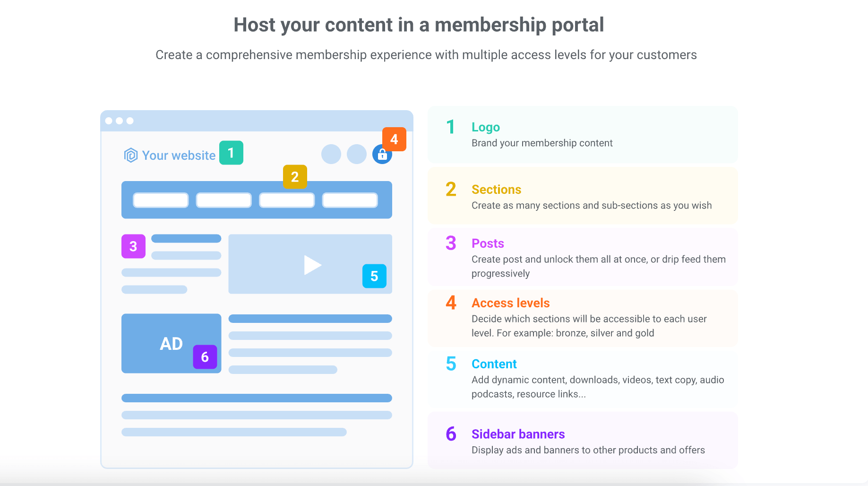The image size is (868, 486).
Task: Click the lock icon in website mockup
Action: click(x=382, y=154)
